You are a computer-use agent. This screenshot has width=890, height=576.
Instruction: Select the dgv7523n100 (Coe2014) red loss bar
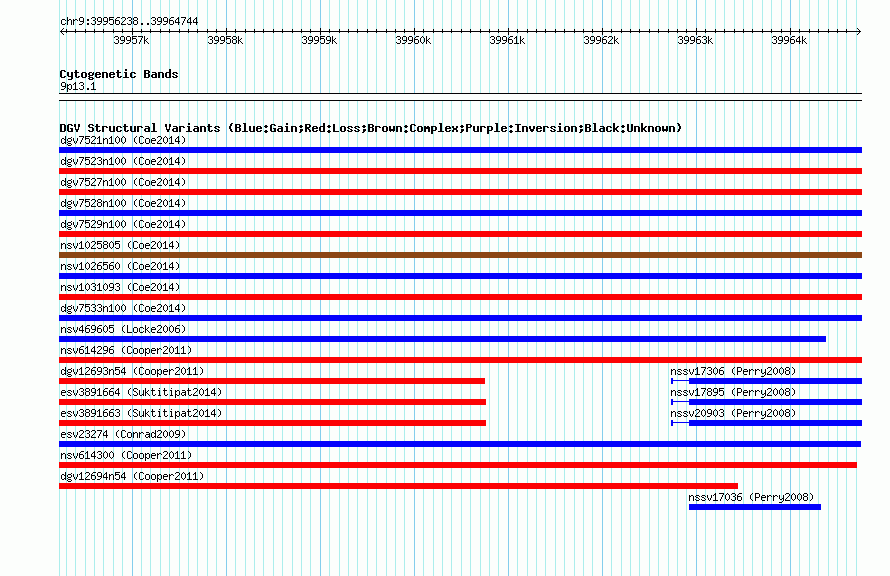tap(460, 171)
